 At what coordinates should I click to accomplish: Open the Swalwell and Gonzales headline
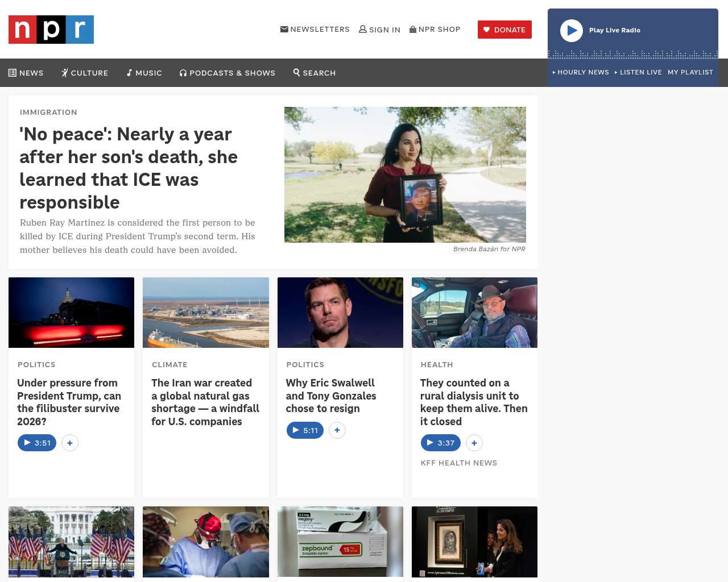coord(331,396)
